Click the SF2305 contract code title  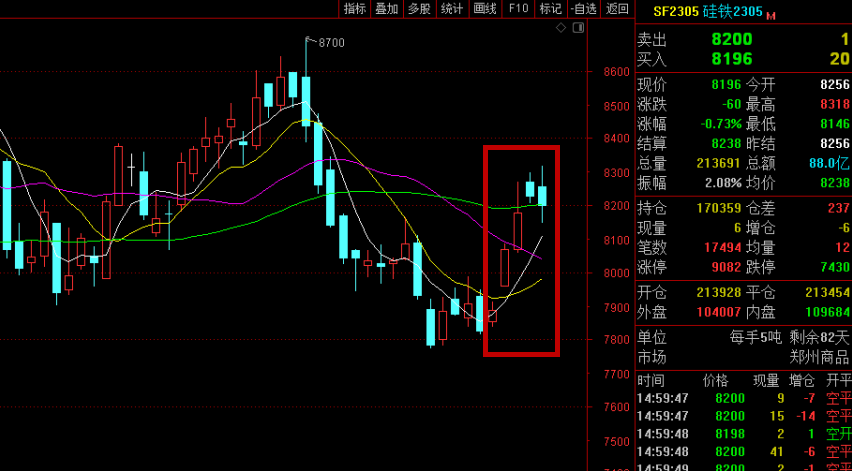click(x=675, y=13)
